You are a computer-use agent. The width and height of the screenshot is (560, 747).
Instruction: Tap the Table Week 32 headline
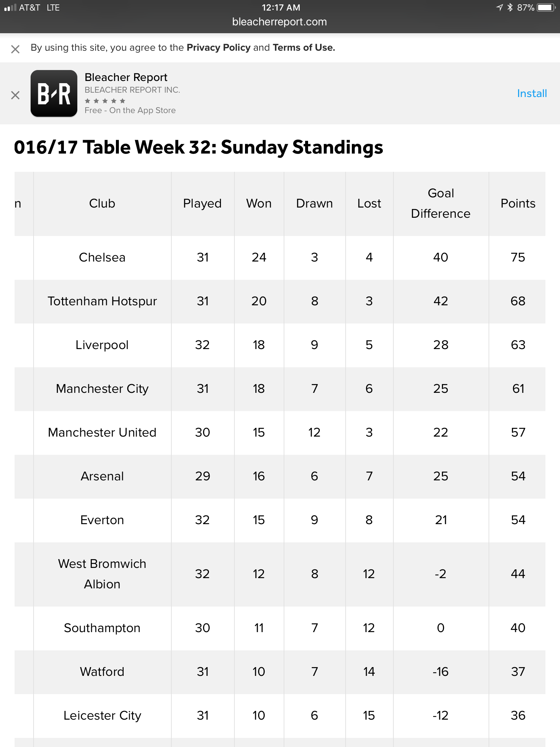(199, 147)
